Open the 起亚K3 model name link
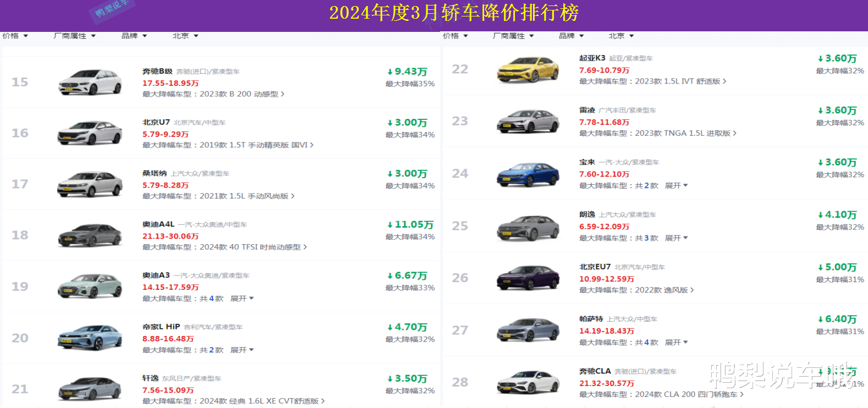Viewport: 868px width, 408px height. (592, 58)
